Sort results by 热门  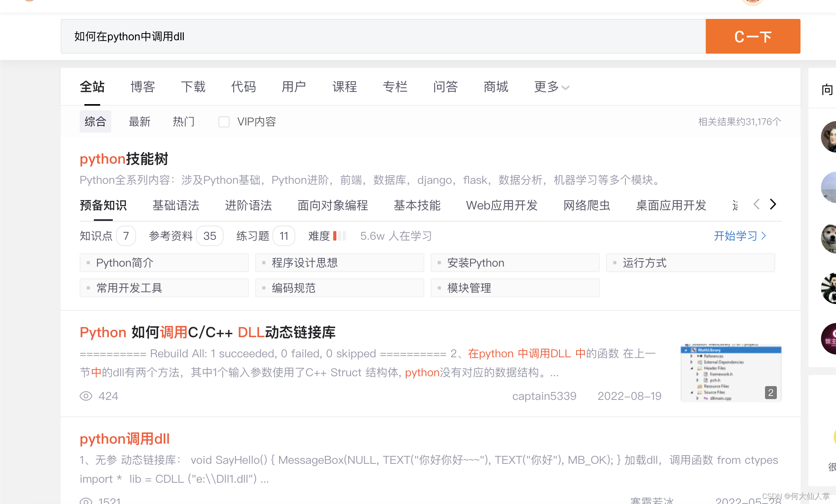[184, 121]
